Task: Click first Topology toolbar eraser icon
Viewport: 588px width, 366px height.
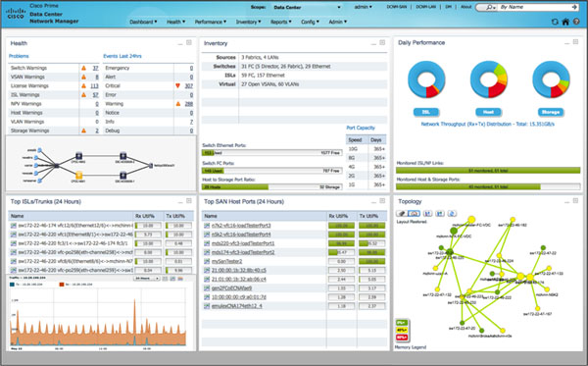Action: coord(401,213)
